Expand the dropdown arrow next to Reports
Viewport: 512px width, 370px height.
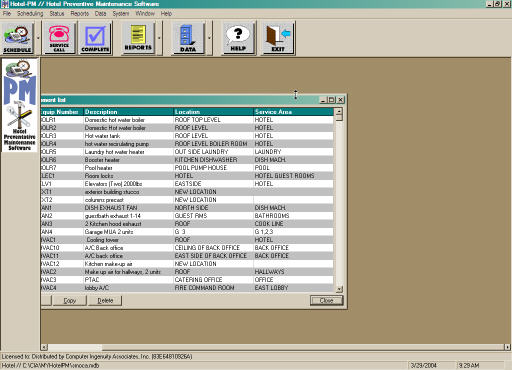coord(159,38)
